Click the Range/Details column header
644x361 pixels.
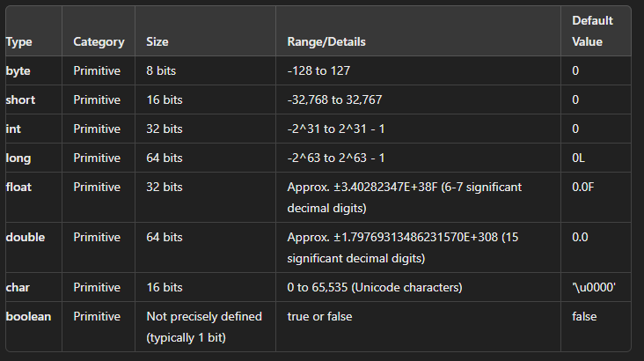click(x=326, y=41)
